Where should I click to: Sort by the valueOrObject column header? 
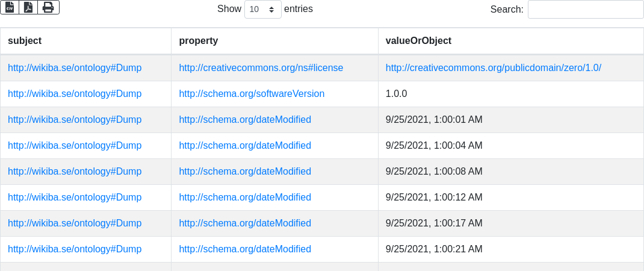418,41
